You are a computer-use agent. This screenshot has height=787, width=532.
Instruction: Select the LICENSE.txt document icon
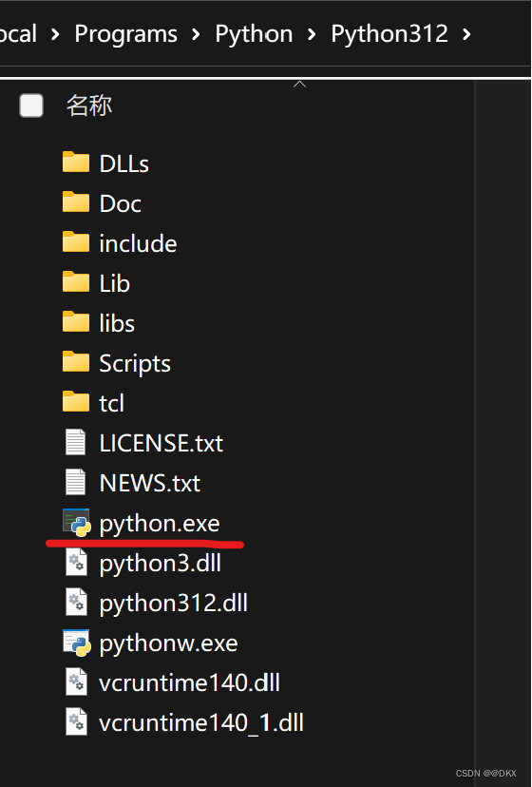(x=75, y=442)
